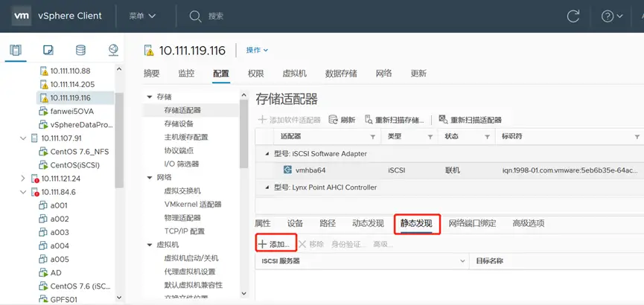Screen dimensions: 644x305
Task: Click the vSphere Client vm logo
Action: 21,16
